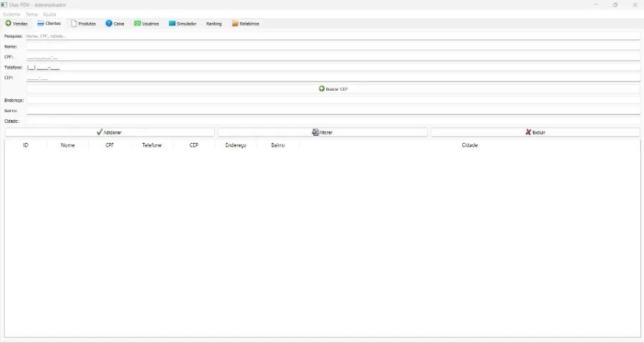This screenshot has width=644, height=343.
Task: Click the Excluir button with red X
Action: click(535, 132)
